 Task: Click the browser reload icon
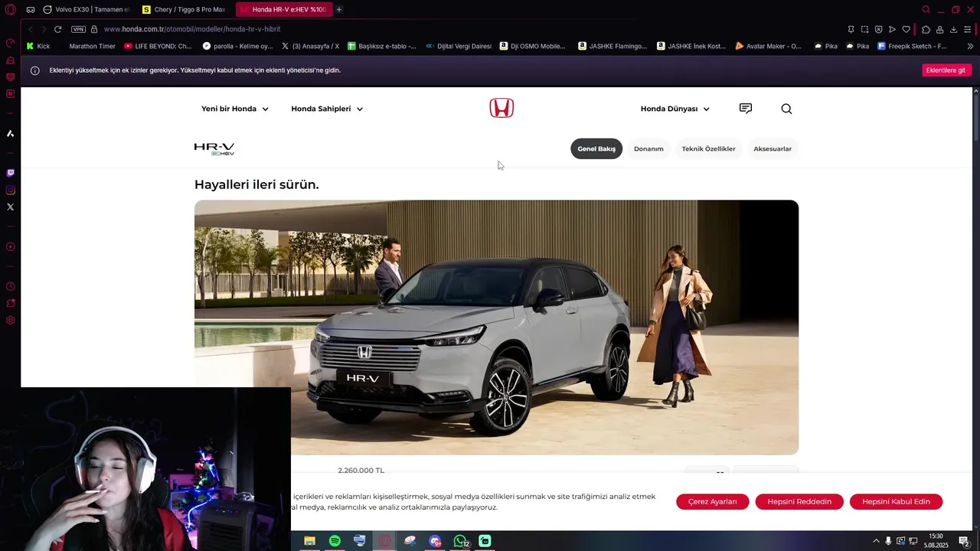(57, 29)
